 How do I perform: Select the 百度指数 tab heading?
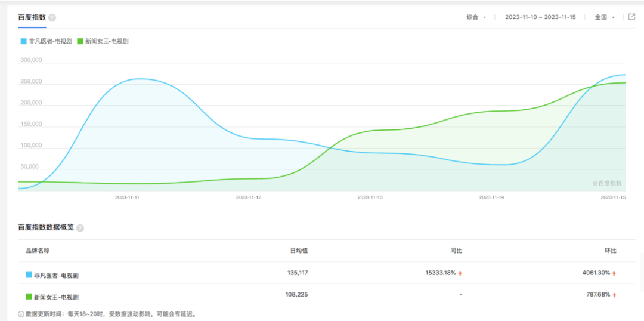point(32,17)
